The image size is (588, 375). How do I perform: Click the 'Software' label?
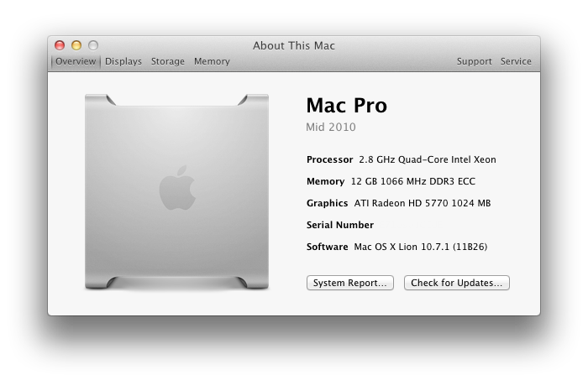(327, 247)
